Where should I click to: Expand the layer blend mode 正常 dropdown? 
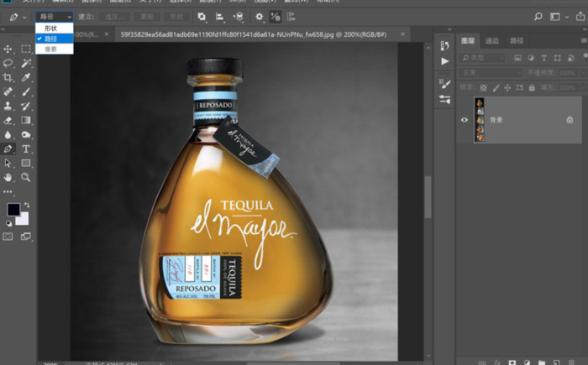click(x=492, y=73)
